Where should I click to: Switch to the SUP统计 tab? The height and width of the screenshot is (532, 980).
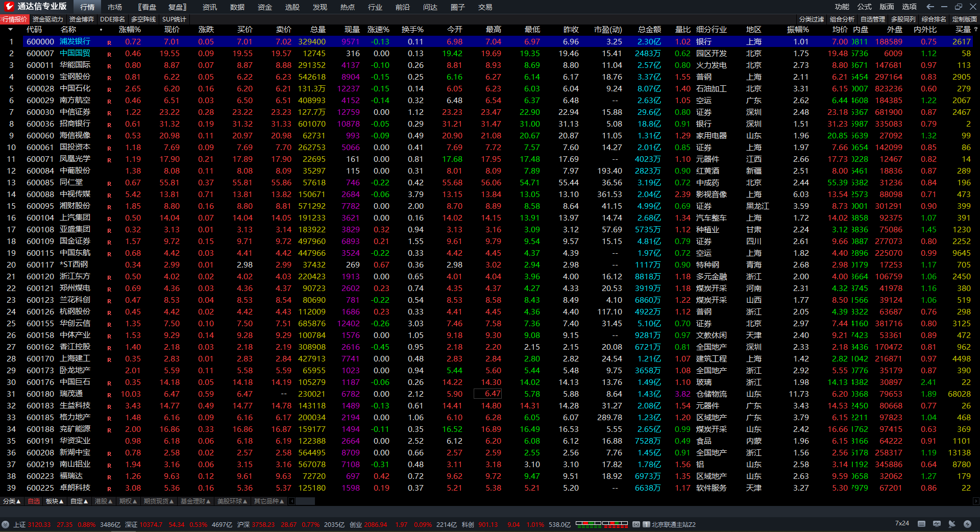[x=174, y=19]
